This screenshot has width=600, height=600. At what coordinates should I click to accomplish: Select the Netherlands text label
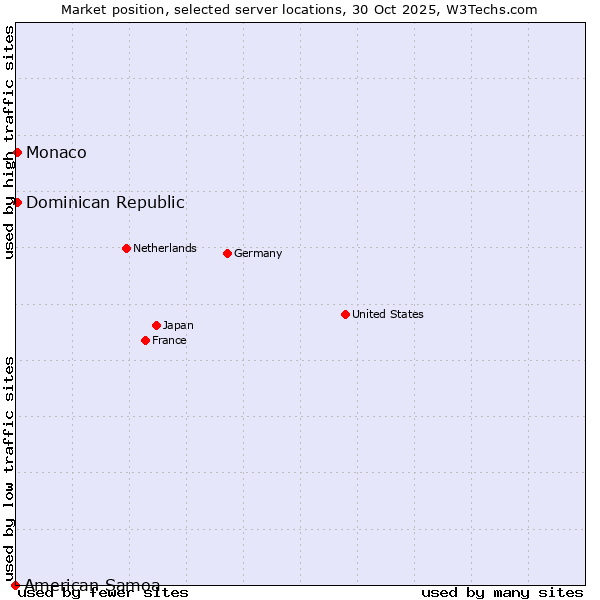164,248
